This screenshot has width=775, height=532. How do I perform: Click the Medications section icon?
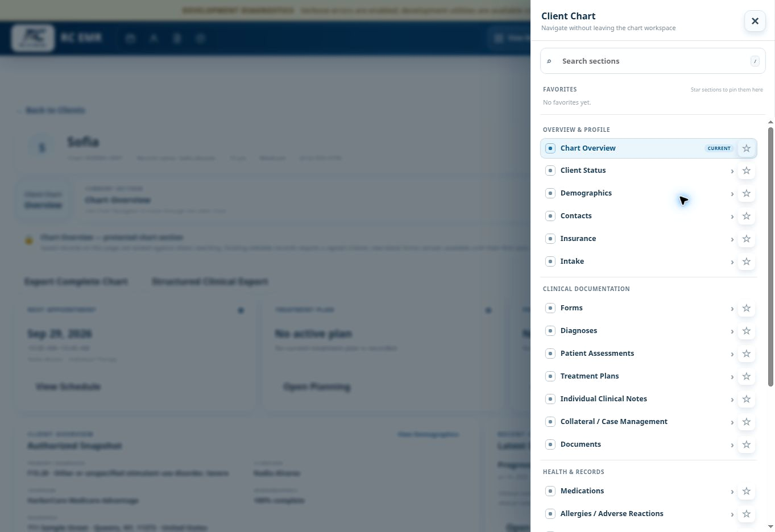pyautogui.click(x=550, y=491)
